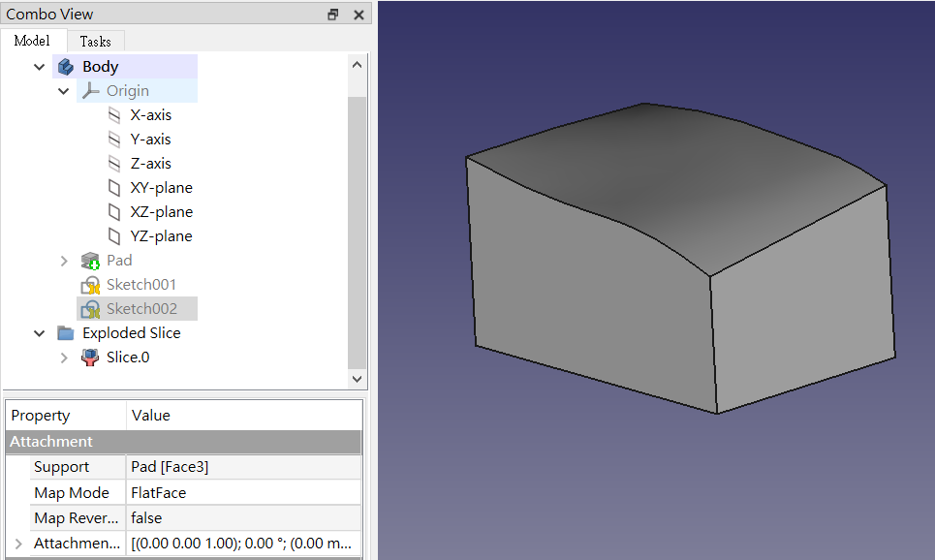Select Z-axis in the tree

coord(151,164)
